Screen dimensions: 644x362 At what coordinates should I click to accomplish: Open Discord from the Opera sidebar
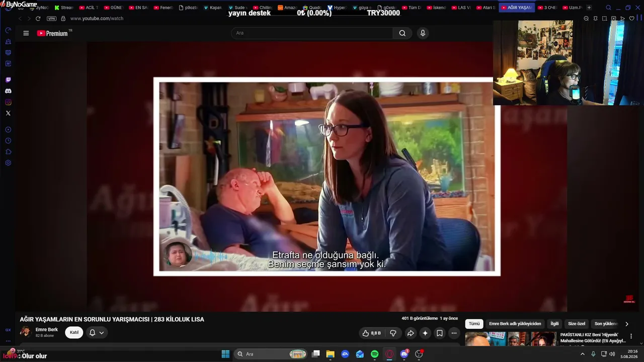click(8, 91)
